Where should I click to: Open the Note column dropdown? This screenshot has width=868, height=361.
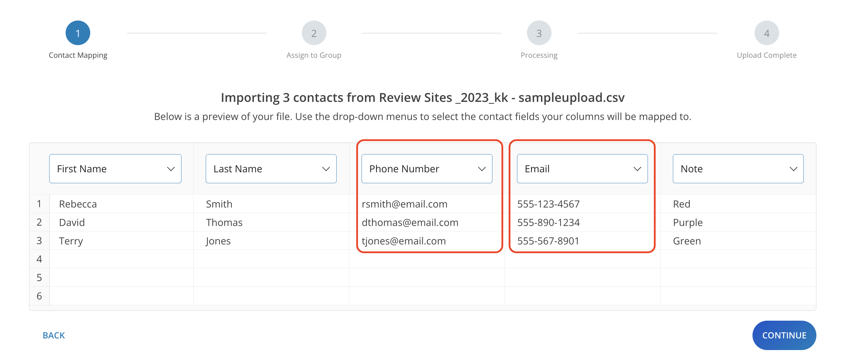(738, 169)
